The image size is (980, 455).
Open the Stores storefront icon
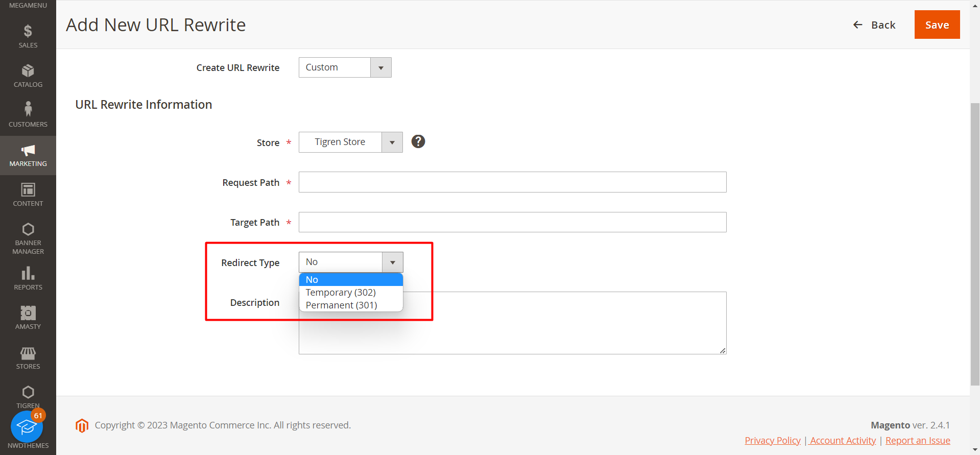tap(28, 353)
